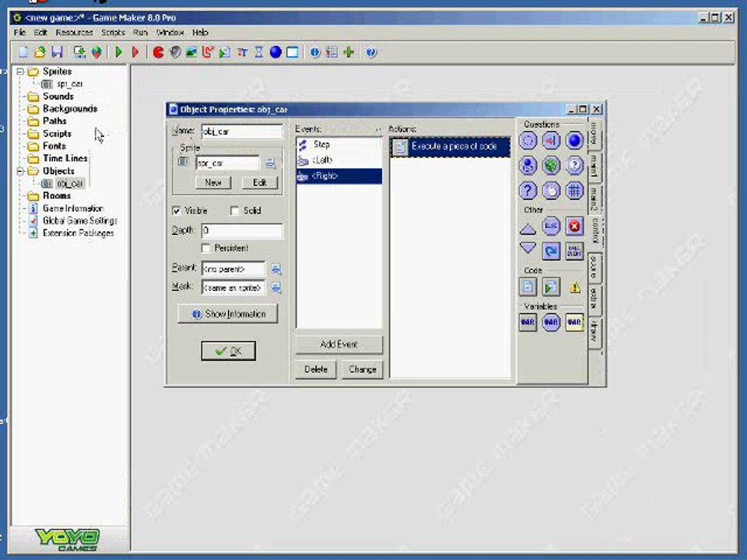Open the Resources menu
This screenshot has height=560, width=747.
[x=75, y=33]
